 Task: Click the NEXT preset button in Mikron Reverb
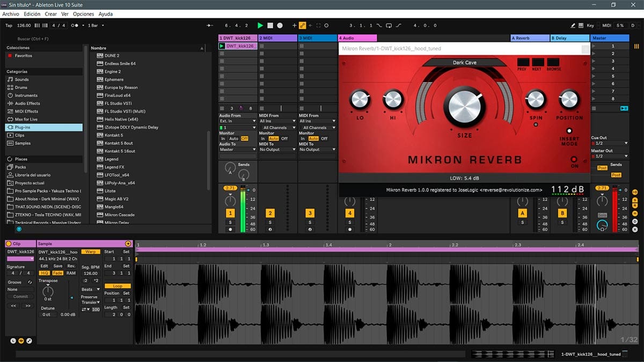(538, 62)
